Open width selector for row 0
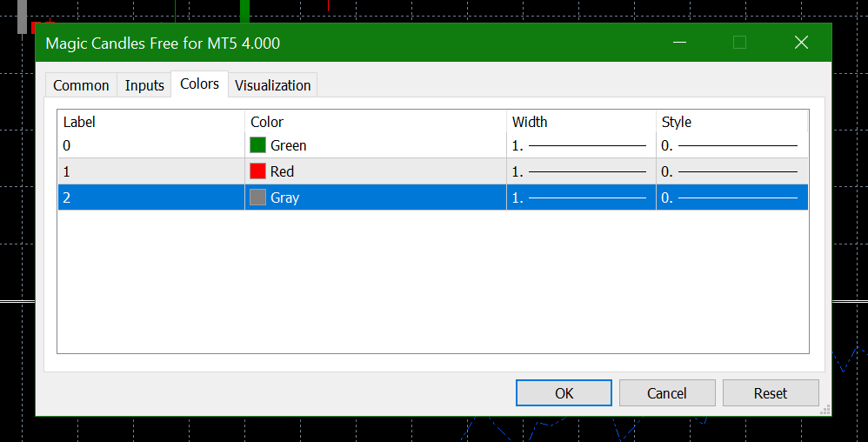Viewport: 868px width, 442px height. pyautogui.click(x=581, y=145)
